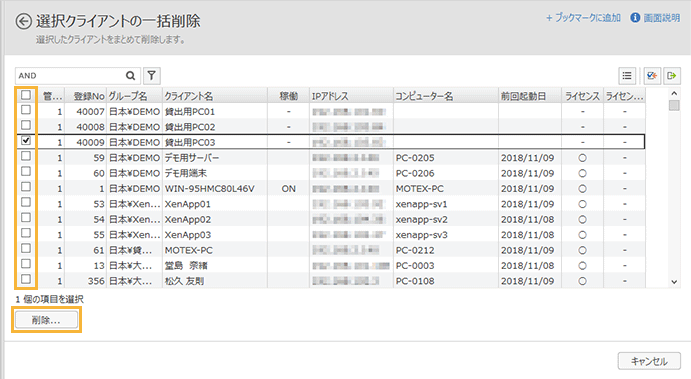Check the box for 貸出用PC01
Viewport: 691px width, 379px height.
26,110
